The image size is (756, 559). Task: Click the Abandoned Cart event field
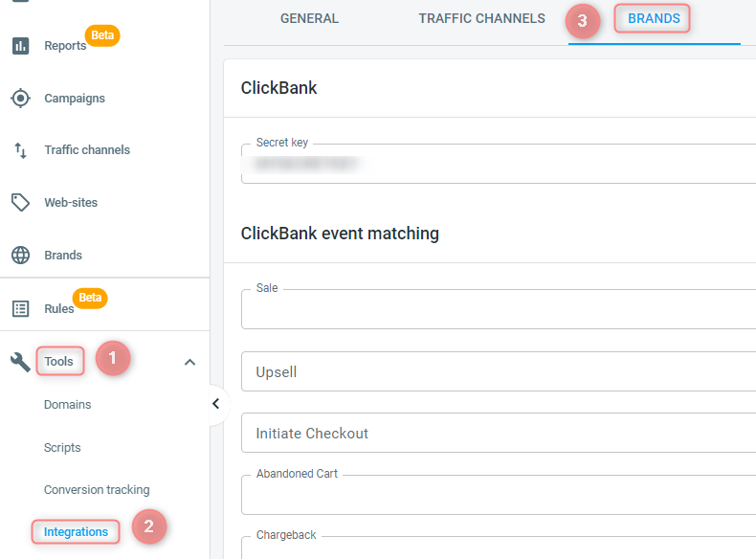pyautogui.click(x=499, y=494)
